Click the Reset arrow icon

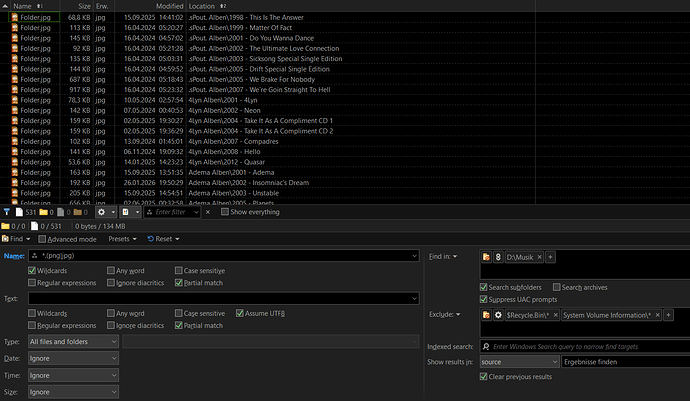click(161, 239)
